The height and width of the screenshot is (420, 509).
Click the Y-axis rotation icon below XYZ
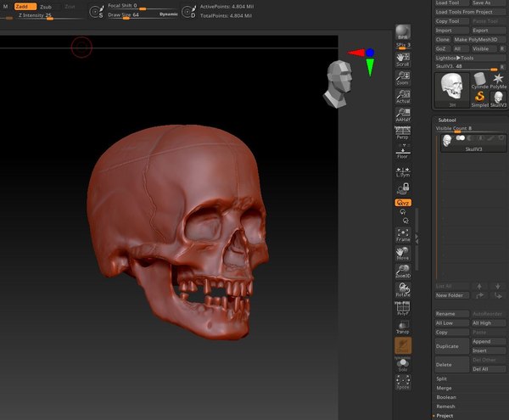(x=403, y=212)
